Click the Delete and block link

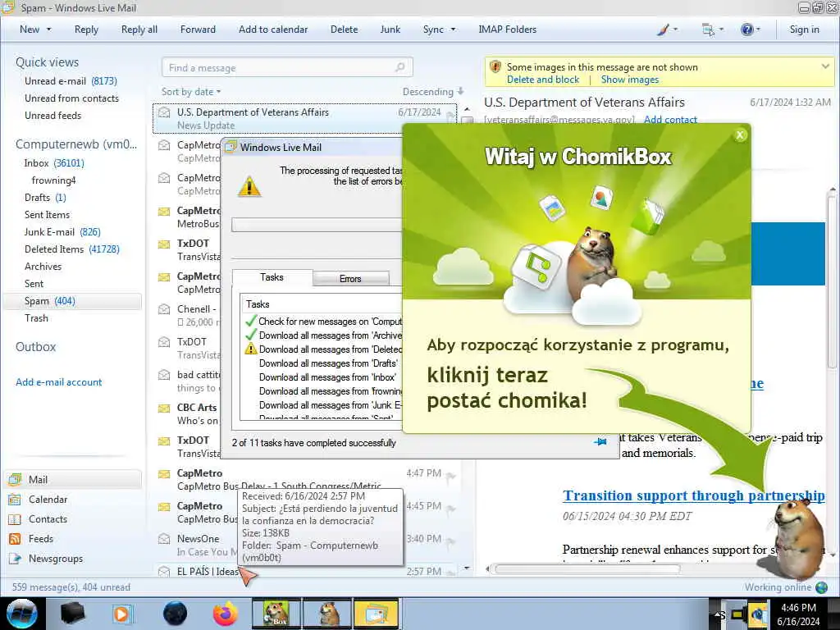pos(543,80)
